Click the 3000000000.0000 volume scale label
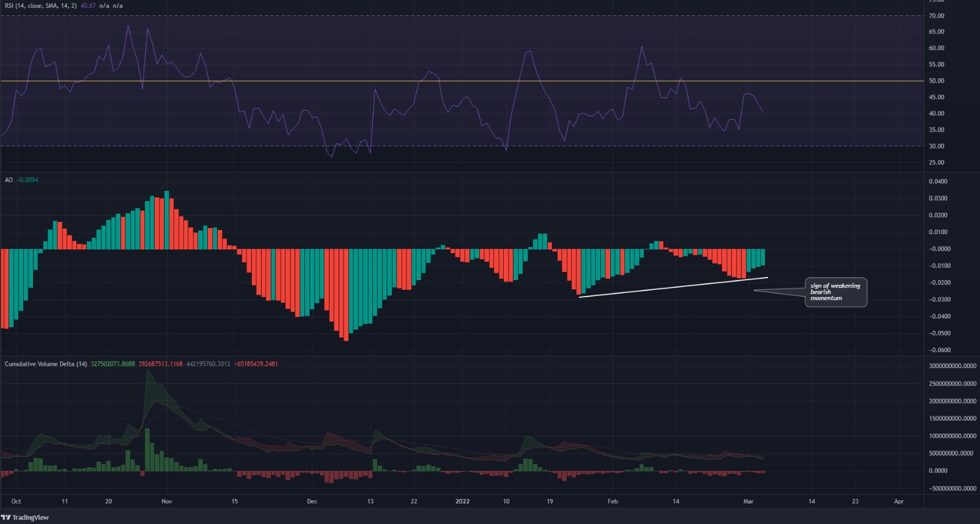Image resolution: width=980 pixels, height=524 pixels. [x=952, y=366]
